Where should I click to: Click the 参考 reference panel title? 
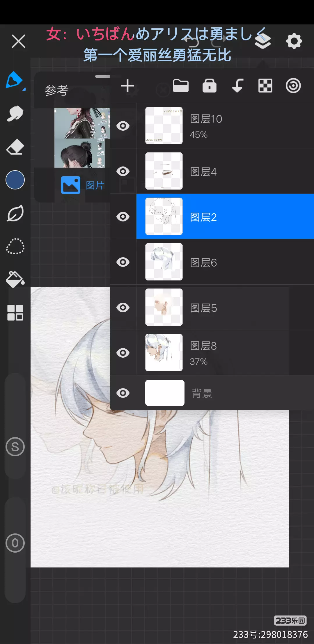[x=56, y=90]
